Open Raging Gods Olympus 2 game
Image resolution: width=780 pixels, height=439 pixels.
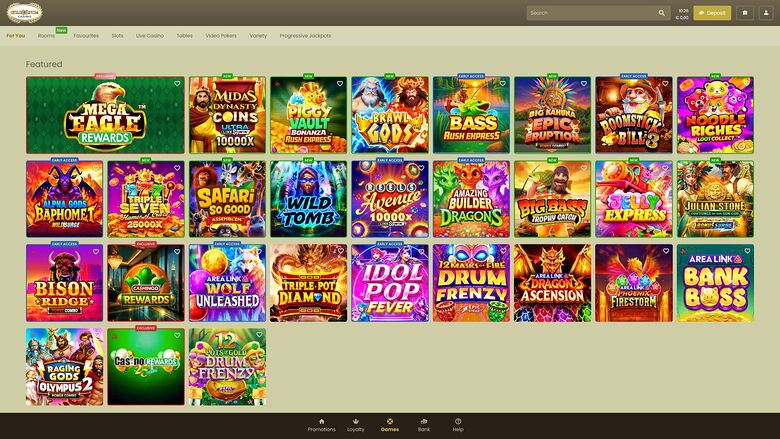65,367
